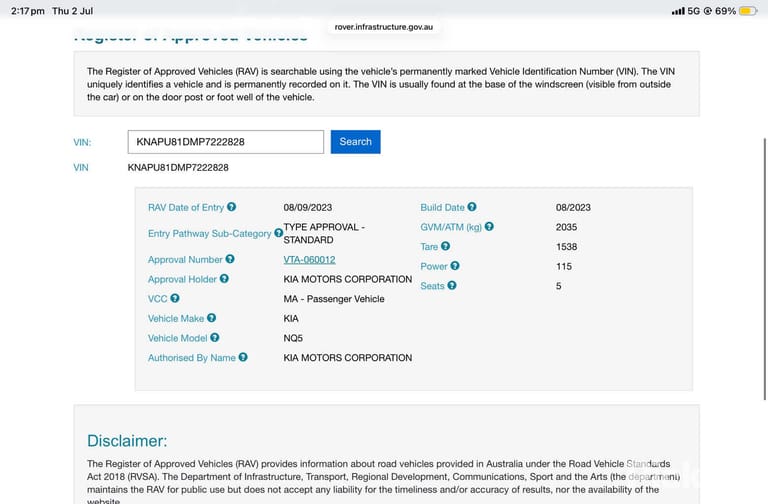Open the VTA-060012 approval link

coord(309,260)
